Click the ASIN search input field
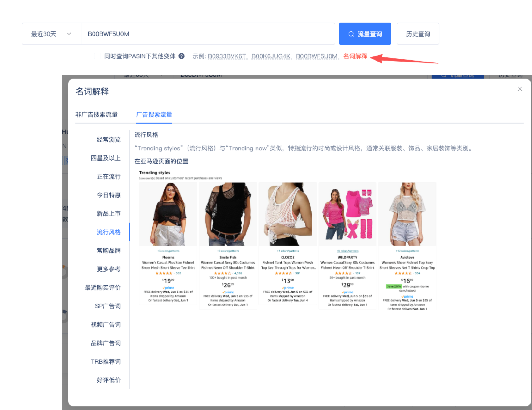The width and height of the screenshot is (532, 410). 208,34
